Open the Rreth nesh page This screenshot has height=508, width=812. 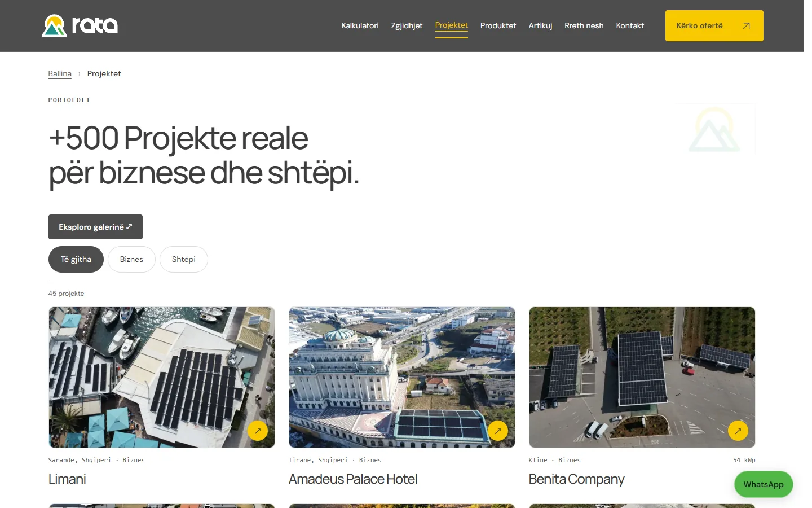click(584, 26)
